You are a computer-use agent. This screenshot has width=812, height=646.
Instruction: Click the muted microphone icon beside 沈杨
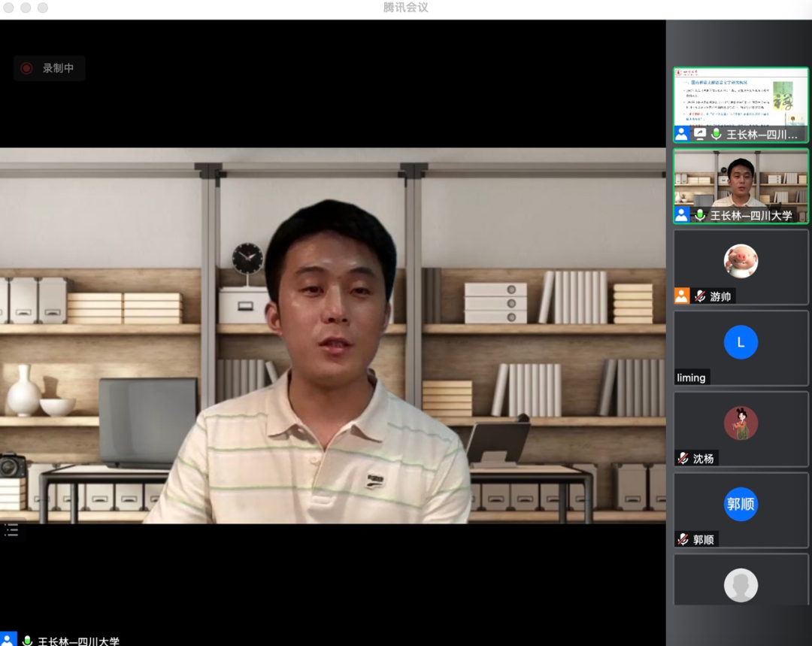point(683,458)
